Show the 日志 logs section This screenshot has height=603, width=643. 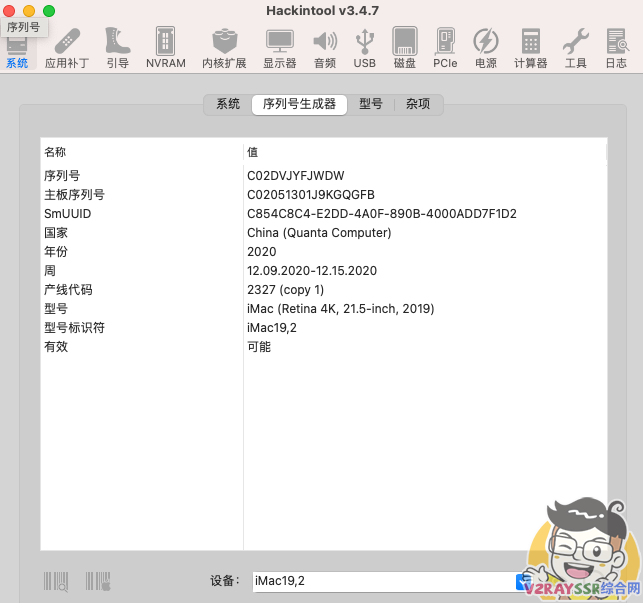click(x=616, y=47)
